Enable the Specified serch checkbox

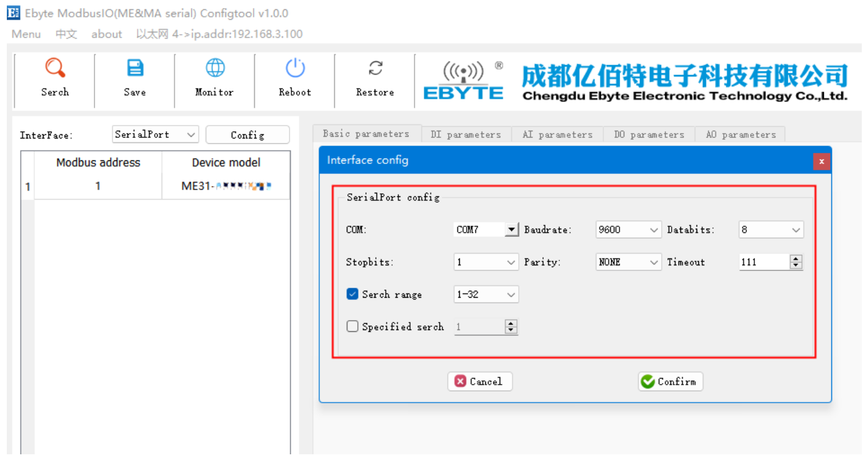pyautogui.click(x=352, y=326)
